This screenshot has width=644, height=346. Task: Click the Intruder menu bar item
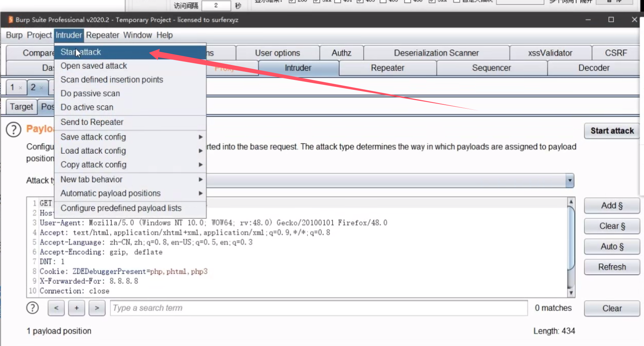coord(69,35)
